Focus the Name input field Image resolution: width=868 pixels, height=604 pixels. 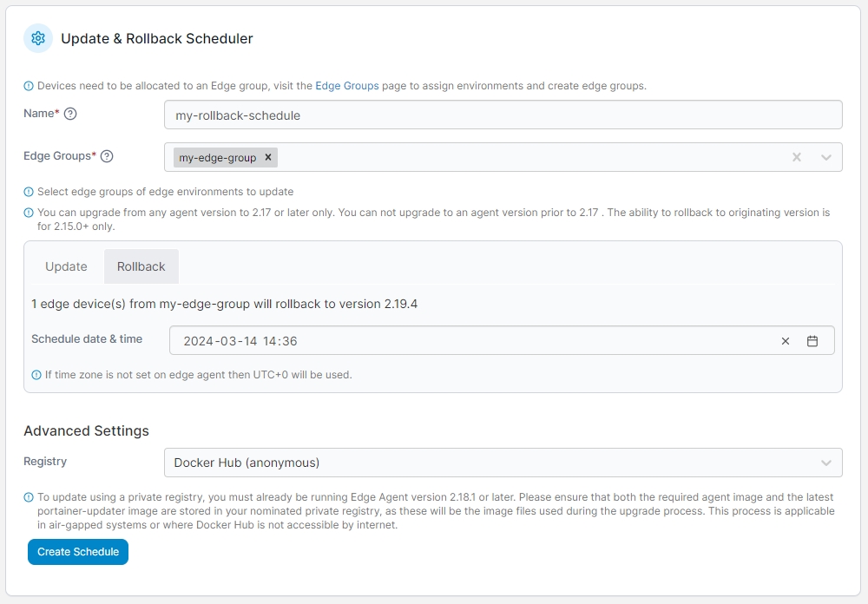503,115
